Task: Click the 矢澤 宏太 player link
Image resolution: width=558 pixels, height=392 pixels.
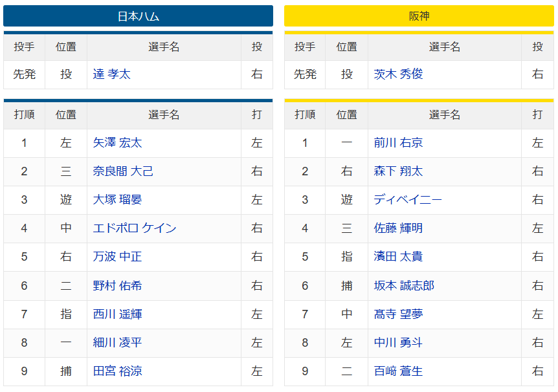Action: [118, 143]
